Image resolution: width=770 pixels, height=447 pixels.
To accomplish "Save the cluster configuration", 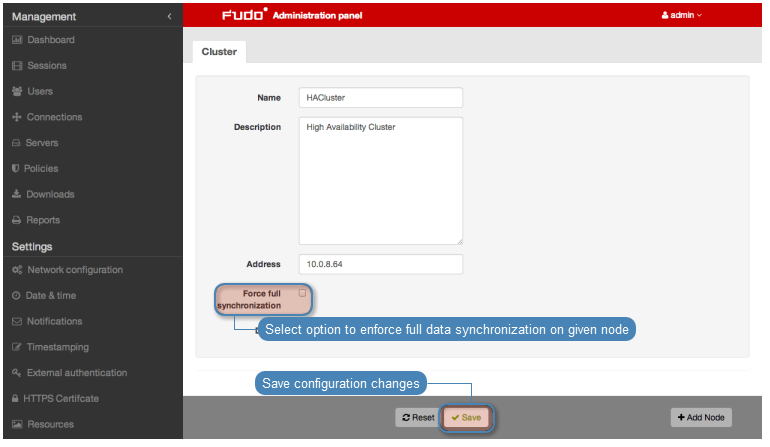I will [x=466, y=418].
